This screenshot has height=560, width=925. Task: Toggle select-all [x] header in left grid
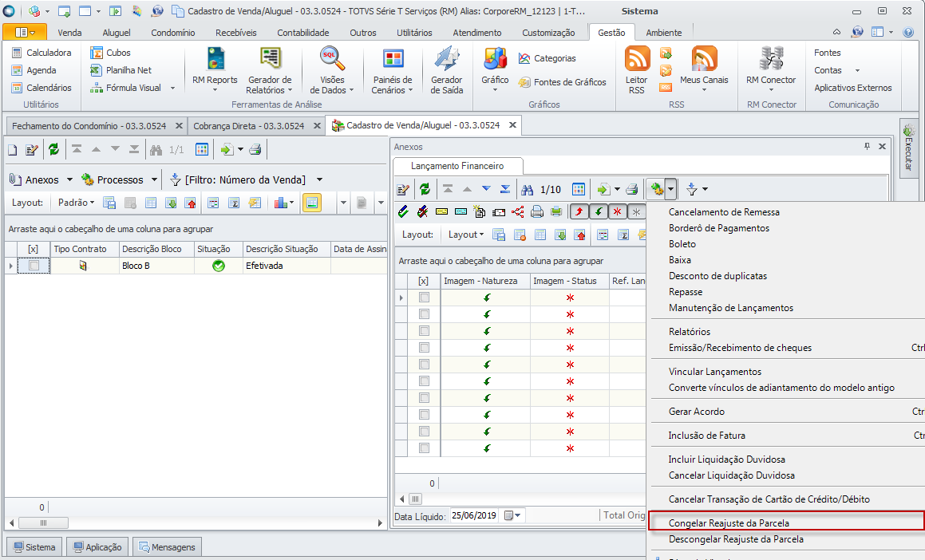pyautogui.click(x=33, y=250)
